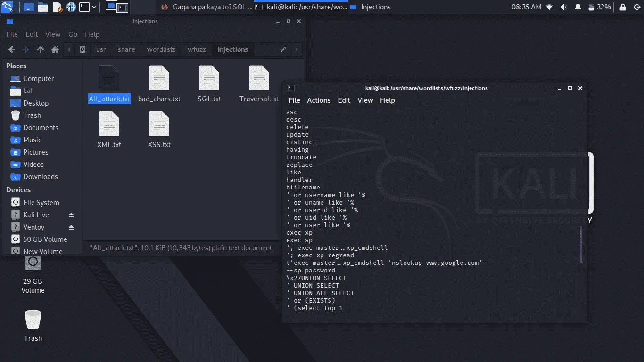Toggle location edit pencil icon
The image size is (644, 362).
click(x=283, y=49)
